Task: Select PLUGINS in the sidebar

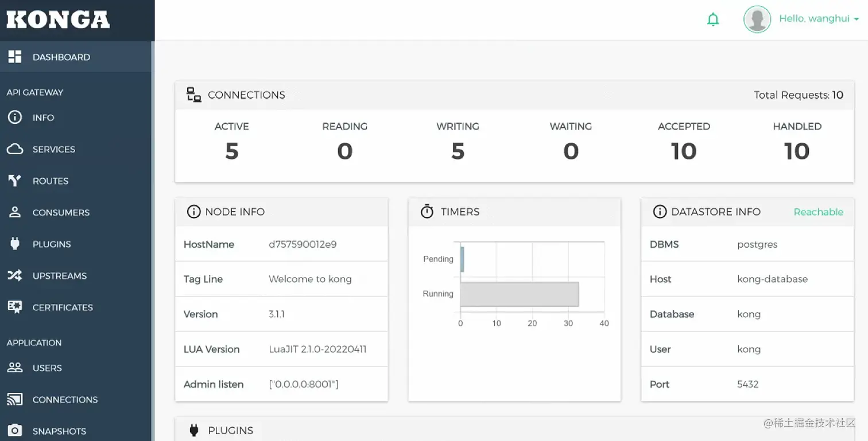Action: click(x=76, y=244)
